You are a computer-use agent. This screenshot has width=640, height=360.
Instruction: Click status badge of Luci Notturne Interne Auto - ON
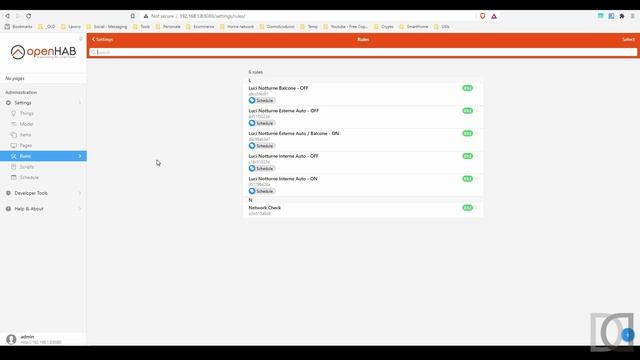click(x=467, y=179)
